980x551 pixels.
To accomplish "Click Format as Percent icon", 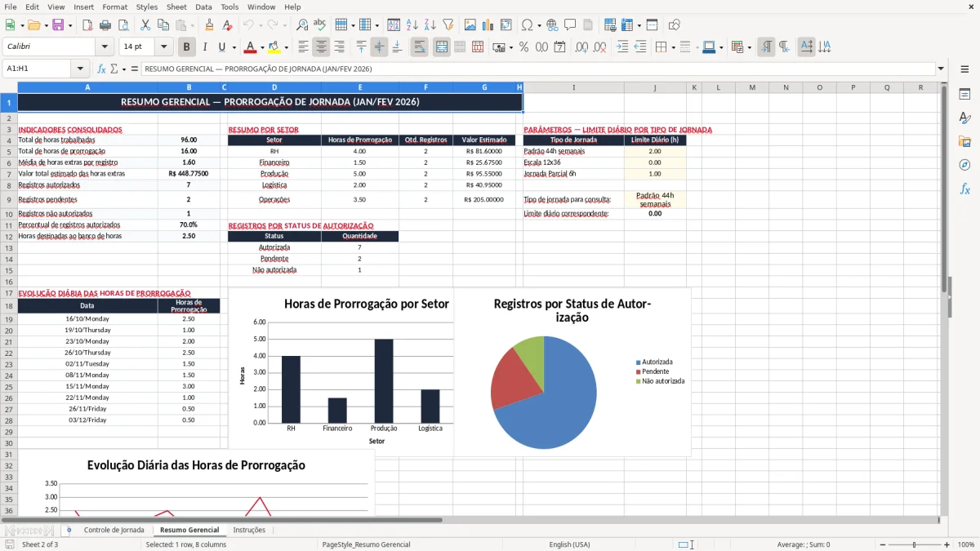I will tap(523, 47).
